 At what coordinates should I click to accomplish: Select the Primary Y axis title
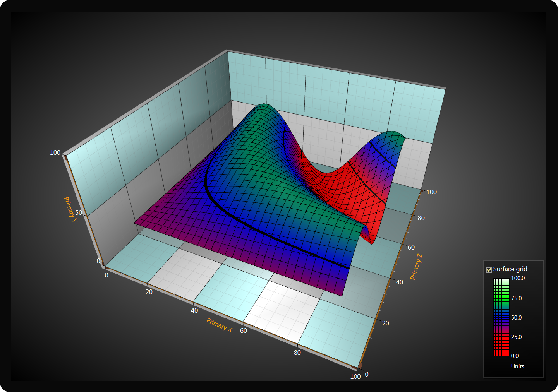click(70, 209)
